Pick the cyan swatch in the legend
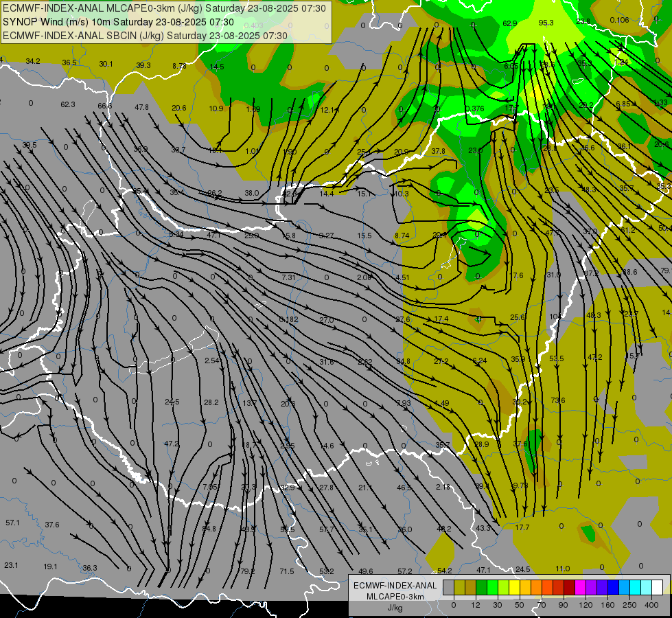Image resolution: width=672 pixels, height=618 pixels. pyautogui.click(x=635, y=587)
